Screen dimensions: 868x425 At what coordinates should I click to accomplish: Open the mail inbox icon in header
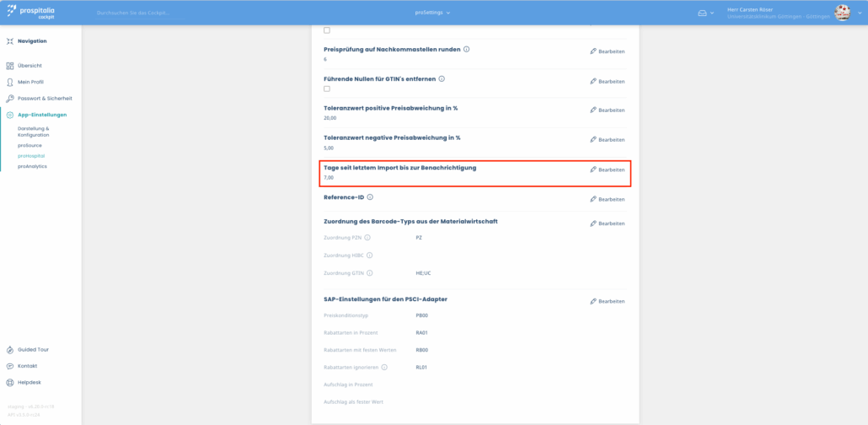(701, 13)
